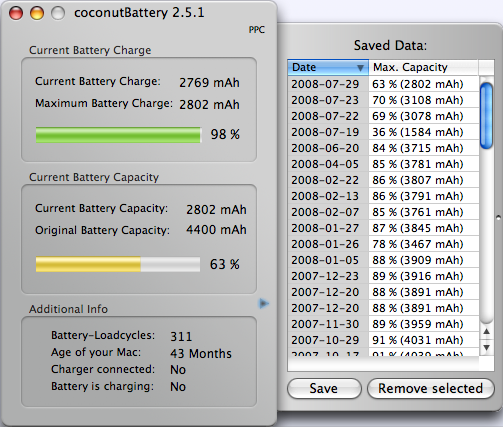
Task: Click the 4400 mAh original capacity value
Action: [x=216, y=230]
